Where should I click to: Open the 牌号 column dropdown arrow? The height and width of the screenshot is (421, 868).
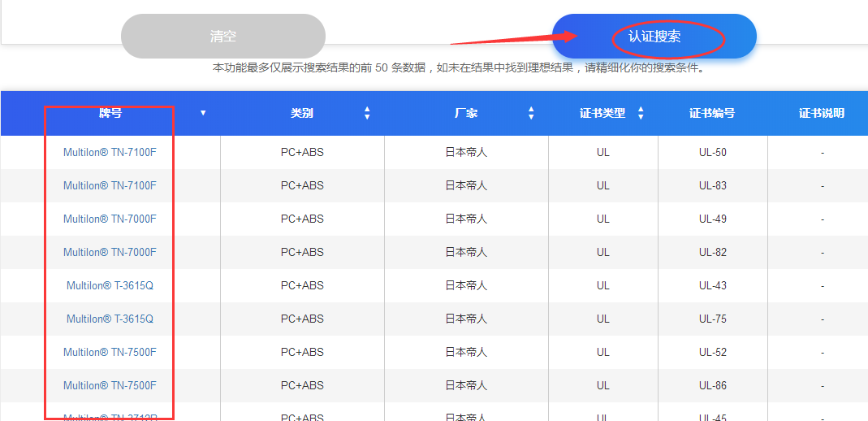[x=203, y=113]
